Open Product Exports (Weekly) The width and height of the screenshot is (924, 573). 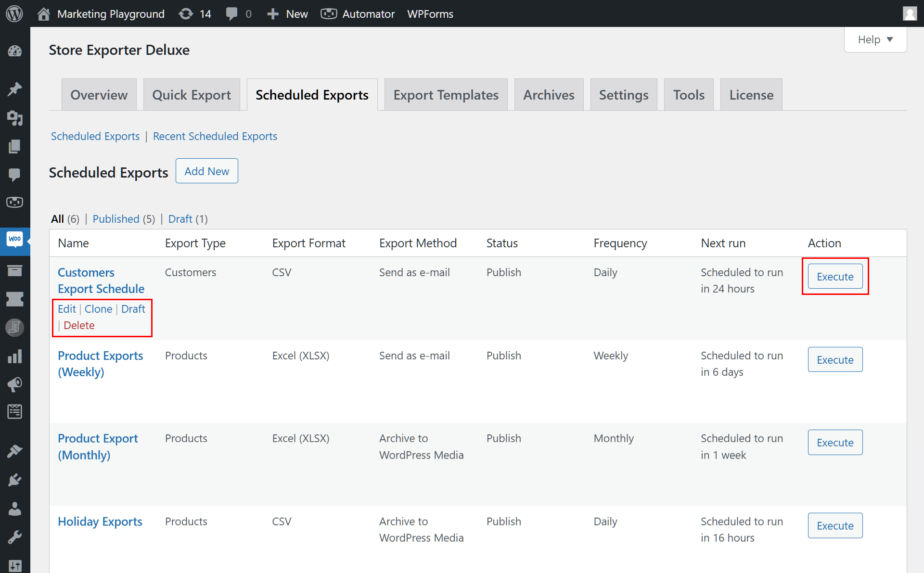[101, 364]
